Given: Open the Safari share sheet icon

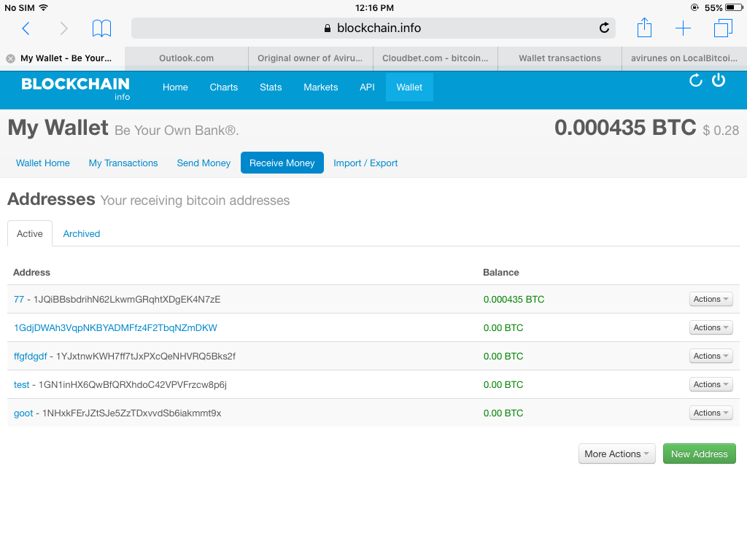Looking at the screenshot, I should tap(645, 27).
